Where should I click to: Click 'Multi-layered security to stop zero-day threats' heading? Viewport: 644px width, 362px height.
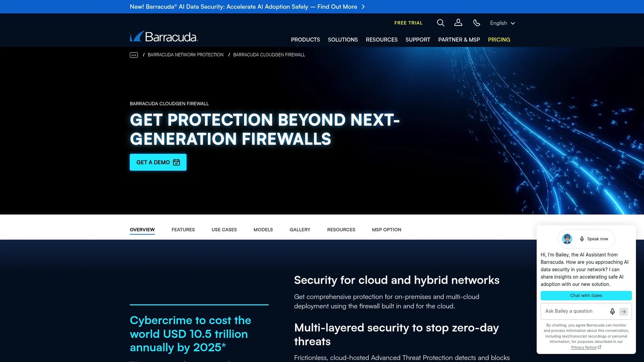pos(396,334)
